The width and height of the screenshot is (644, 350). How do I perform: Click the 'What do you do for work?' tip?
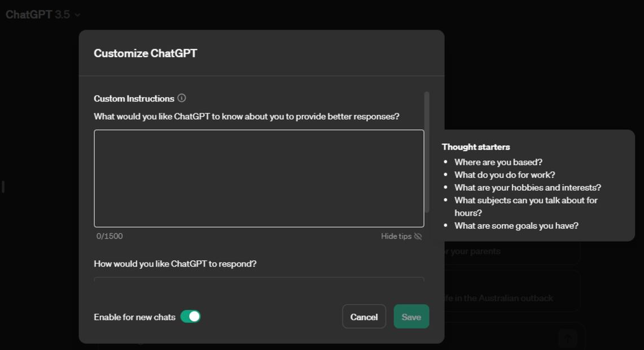point(505,175)
